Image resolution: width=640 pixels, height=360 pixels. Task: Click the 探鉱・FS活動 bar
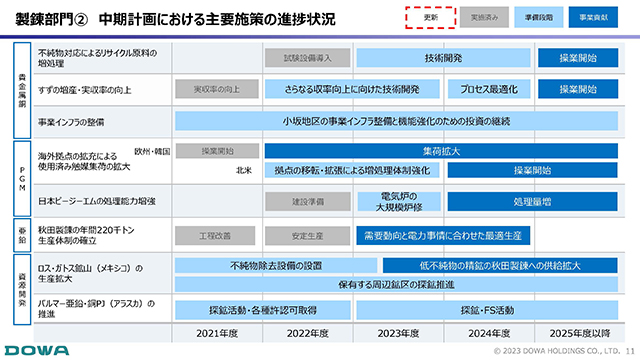(487, 310)
